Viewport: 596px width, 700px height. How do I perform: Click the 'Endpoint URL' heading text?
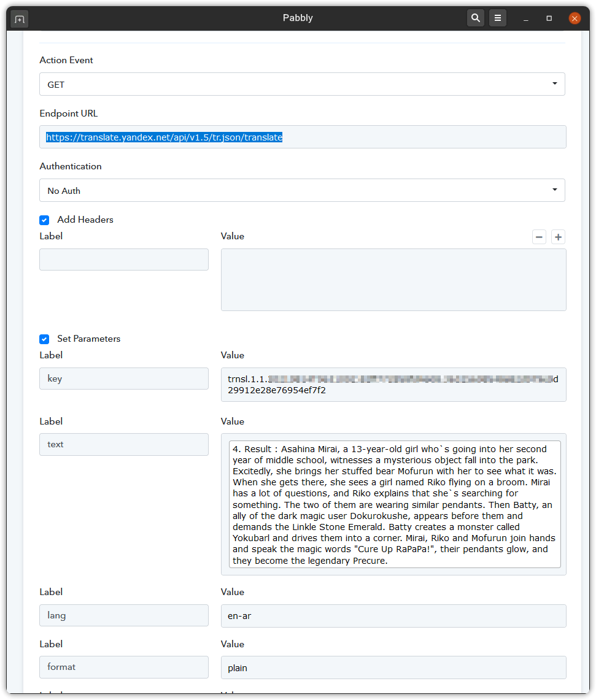[68, 113]
